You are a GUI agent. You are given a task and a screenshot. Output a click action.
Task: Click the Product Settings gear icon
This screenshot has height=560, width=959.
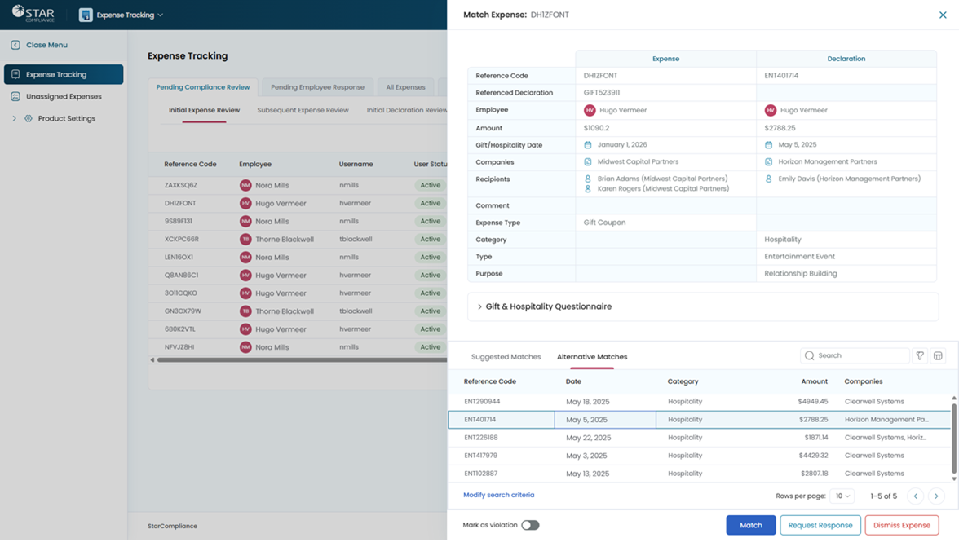(29, 118)
